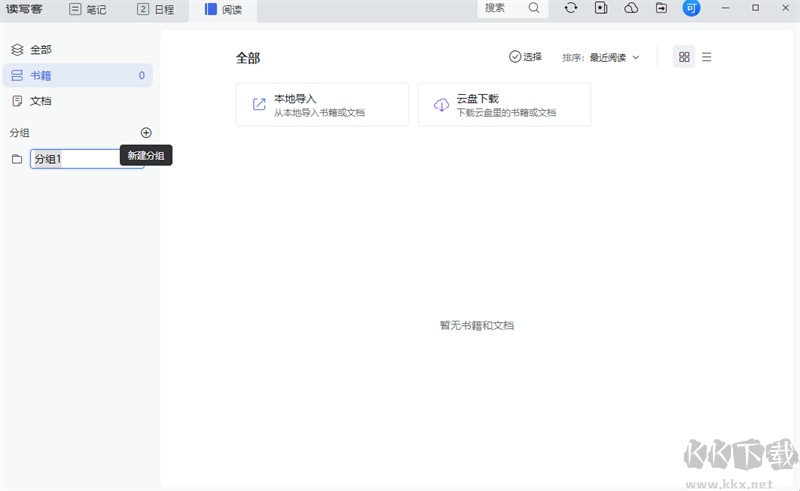Switch to list view layout
The height and width of the screenshot is (491, 800).
coord(707,57)
